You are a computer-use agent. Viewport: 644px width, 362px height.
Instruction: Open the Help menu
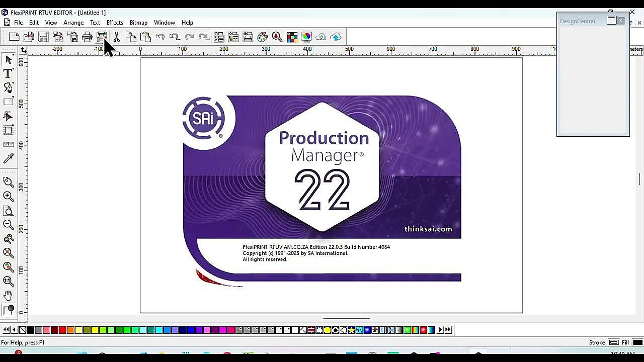[187, 23]
